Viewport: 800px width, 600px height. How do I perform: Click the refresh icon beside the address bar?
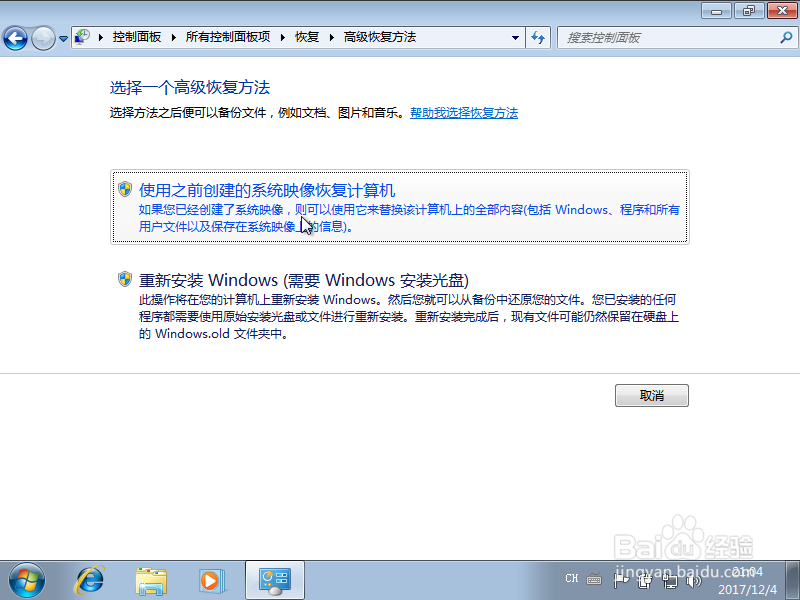[538, 37]
